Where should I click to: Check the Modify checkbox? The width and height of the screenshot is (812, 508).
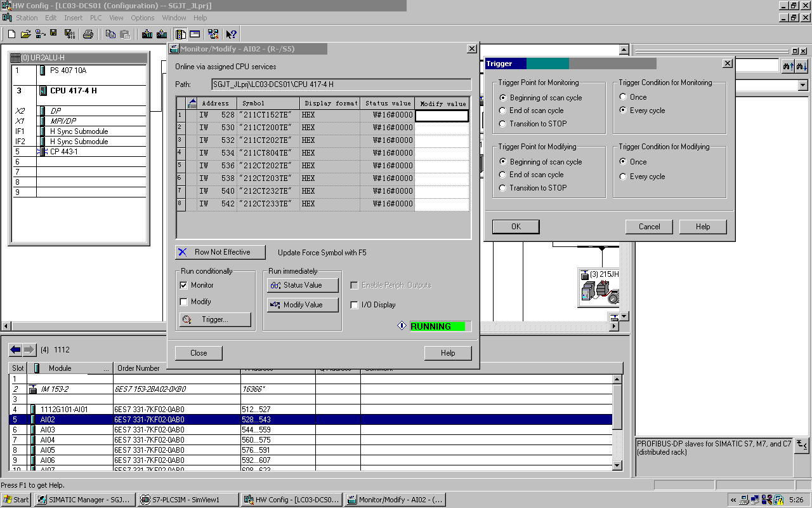[x=184, y=302]
